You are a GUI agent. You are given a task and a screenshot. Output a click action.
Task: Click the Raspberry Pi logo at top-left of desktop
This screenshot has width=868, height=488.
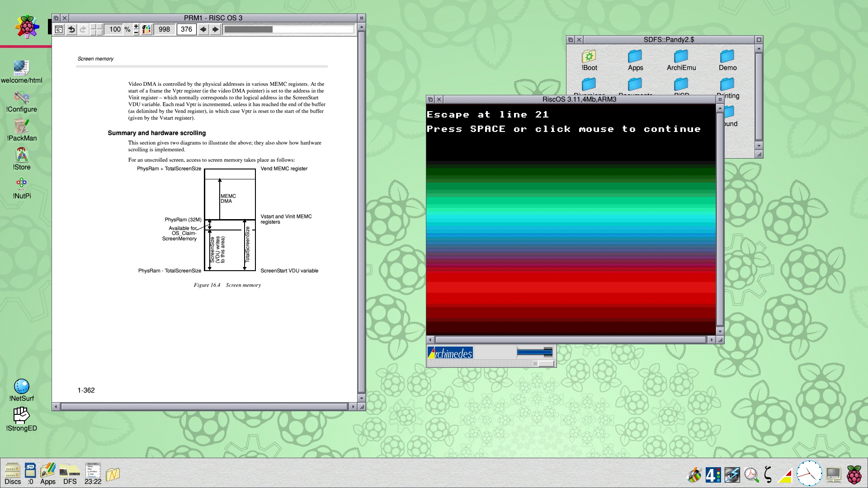tap(27, 27)
